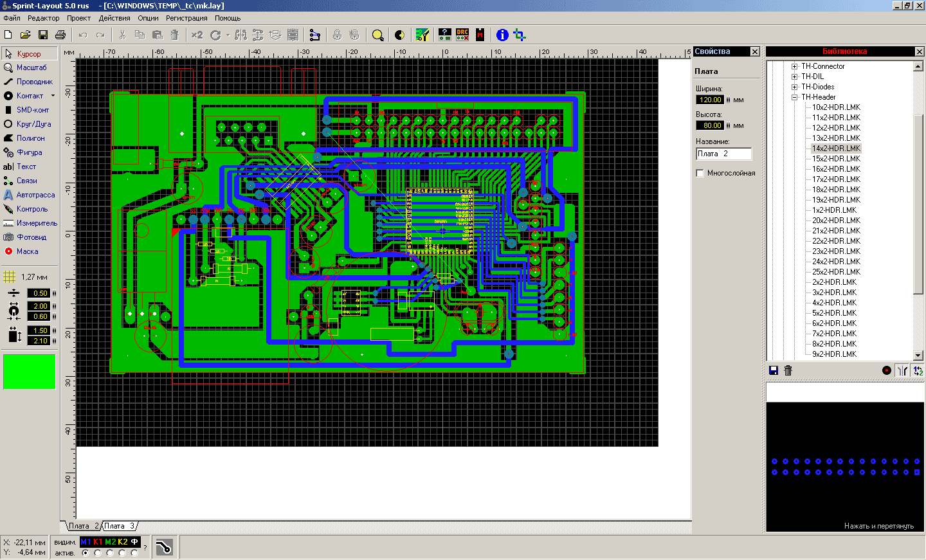Click the Save floppy disk toolbar icon
Viewport: 926px width, 560px height.
point(43,35)
